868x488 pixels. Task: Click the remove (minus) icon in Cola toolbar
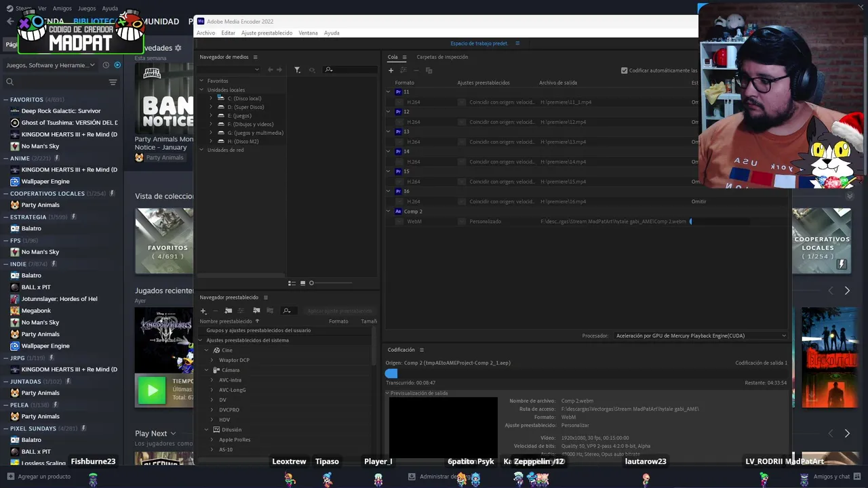click(x=416, y=70)
